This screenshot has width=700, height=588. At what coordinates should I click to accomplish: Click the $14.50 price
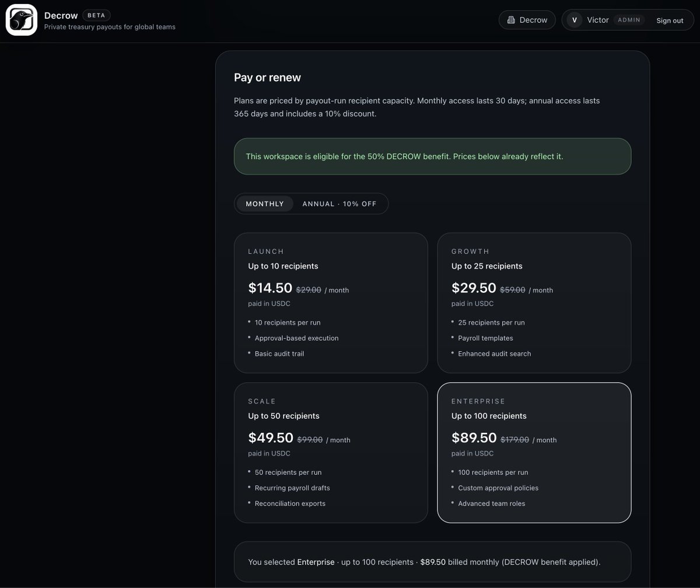[270, 288]
